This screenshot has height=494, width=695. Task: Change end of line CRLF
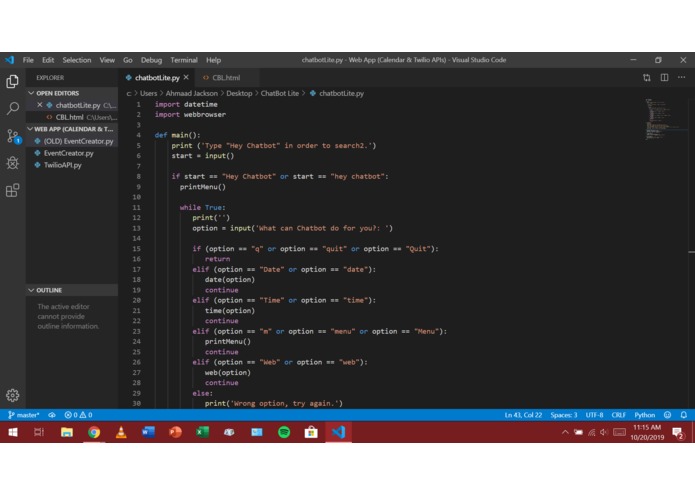619,415
